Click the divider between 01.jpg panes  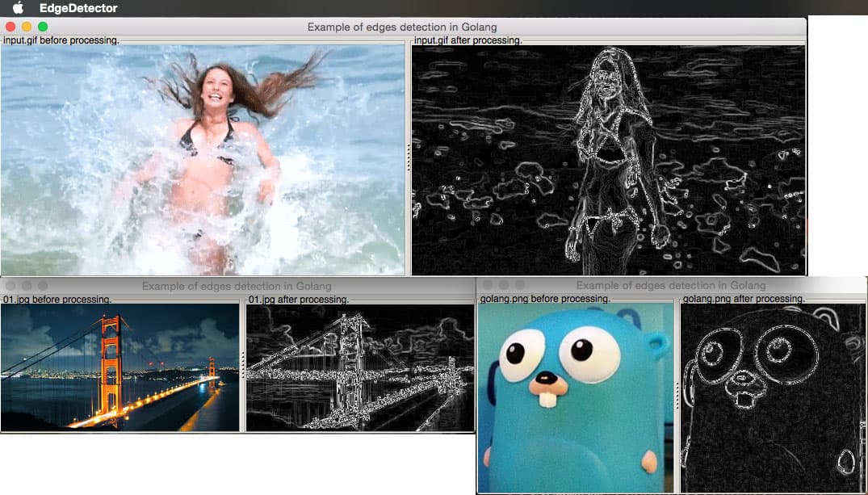click(243, 366)
